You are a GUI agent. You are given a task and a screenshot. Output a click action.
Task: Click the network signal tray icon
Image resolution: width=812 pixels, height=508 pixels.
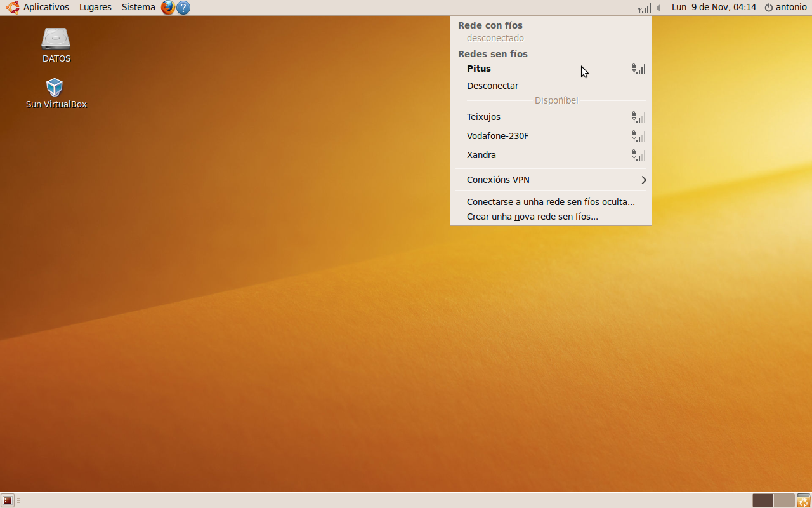click(x=643, y=8)
